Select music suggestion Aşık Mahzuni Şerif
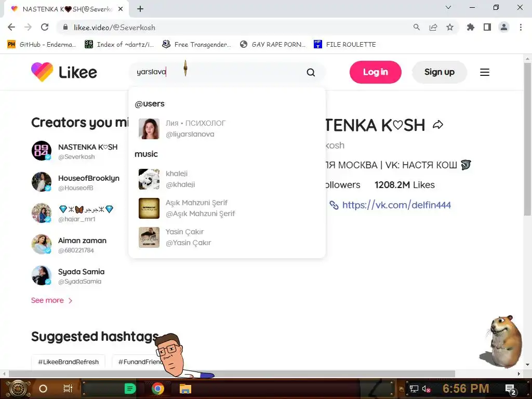This screenshot has width=532, height=399. coord(227,208)
